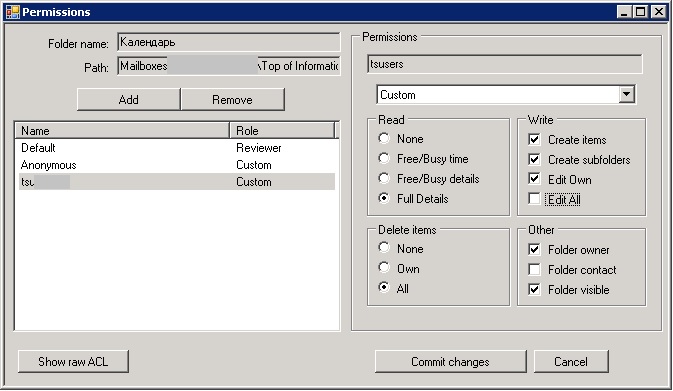
Task: Click the Add button
Action: pyautogui.click(x=128, y=100)
